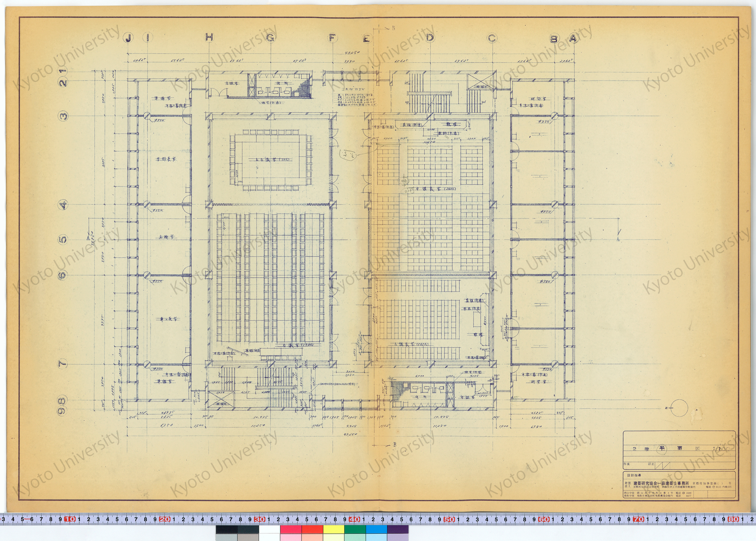The width and height of the screenshot is (756, 541).
Task: Click the north compass circle symbol
Action: [679, 408]
